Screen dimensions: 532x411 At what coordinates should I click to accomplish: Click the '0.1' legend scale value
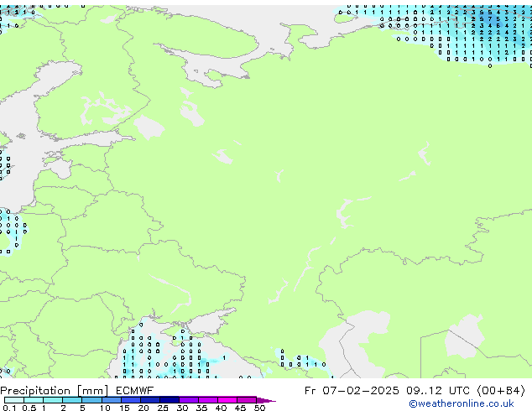point(9,408)
